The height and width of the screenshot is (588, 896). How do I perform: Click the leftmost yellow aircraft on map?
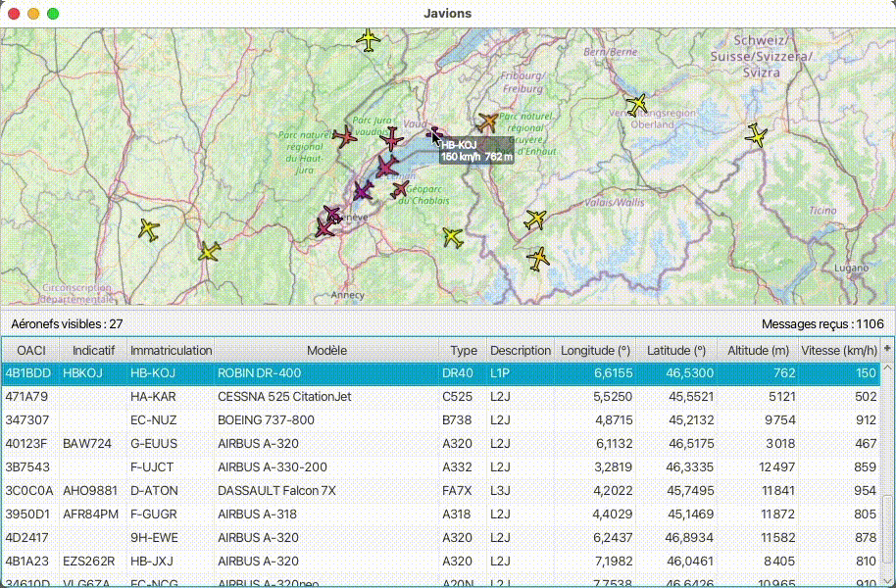coord(149,230)
